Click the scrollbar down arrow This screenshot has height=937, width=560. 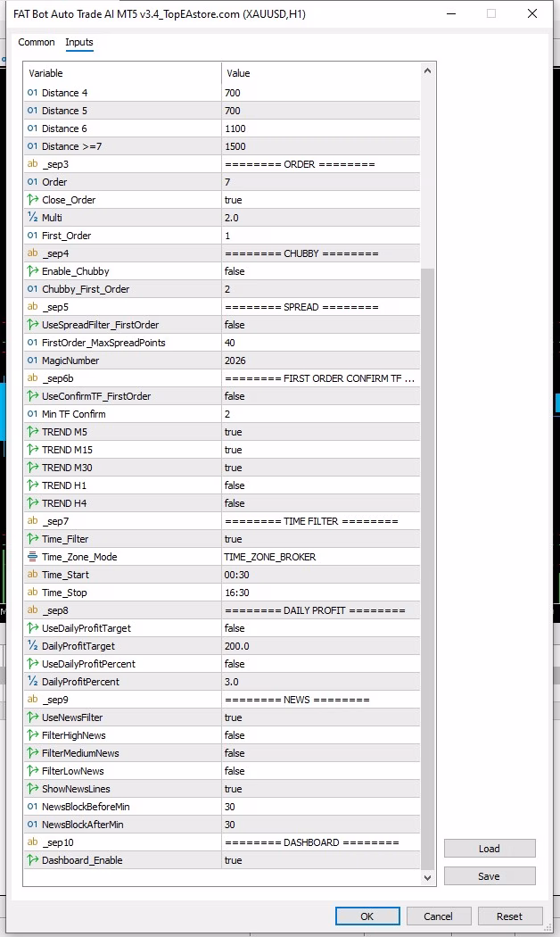(x=427, y=878)
